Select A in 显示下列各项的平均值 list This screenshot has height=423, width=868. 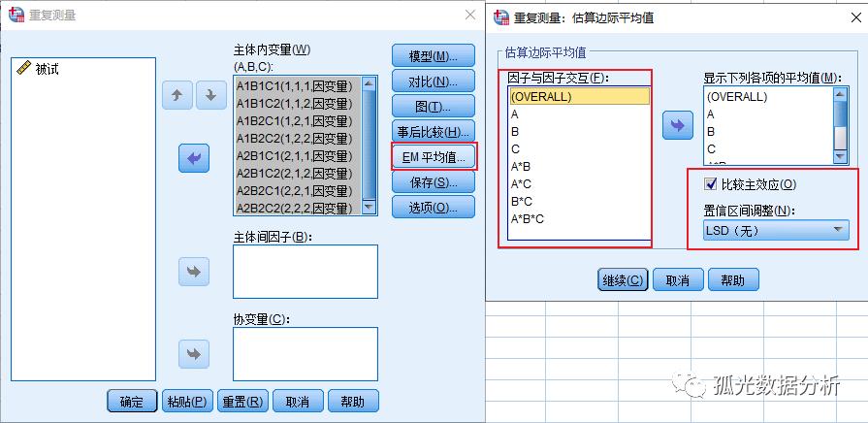(x=769, y=114)
